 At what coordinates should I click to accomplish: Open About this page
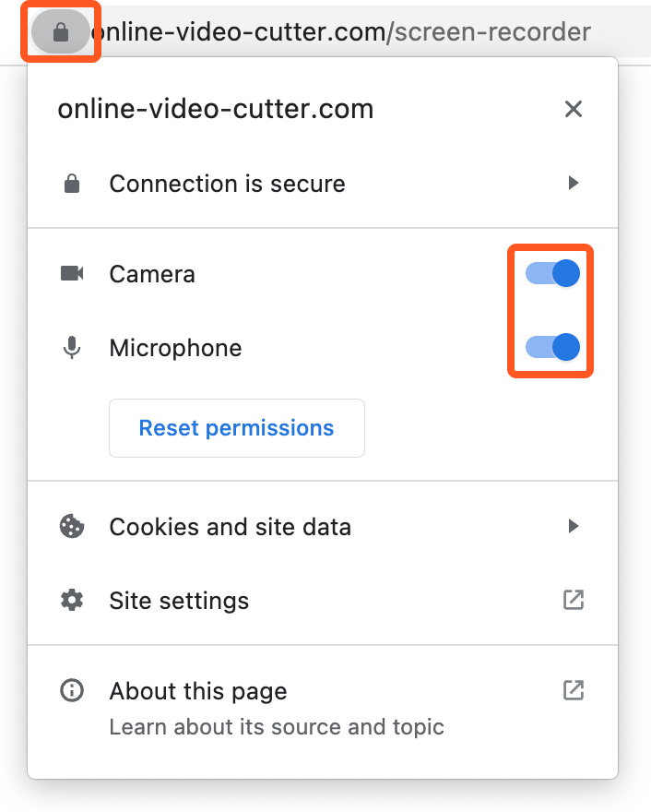coord(323,708)
